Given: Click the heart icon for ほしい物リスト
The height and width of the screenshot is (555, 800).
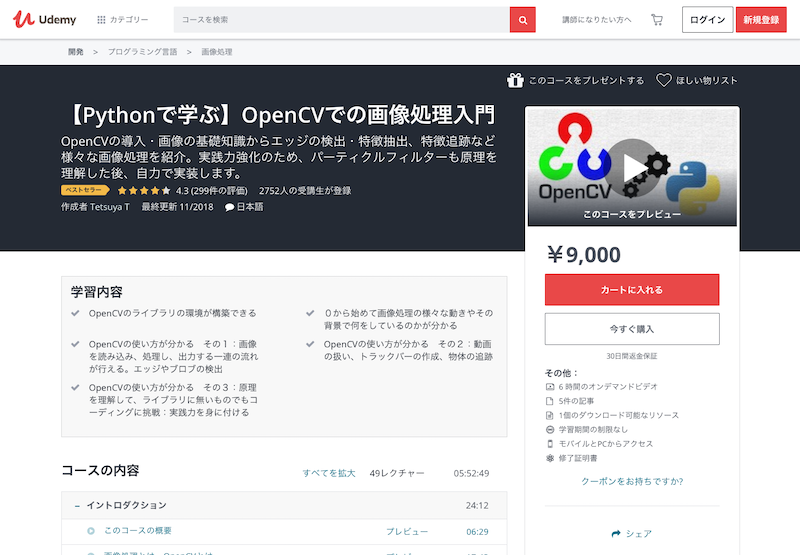Looking at the screenshot, I should (663, 80).
